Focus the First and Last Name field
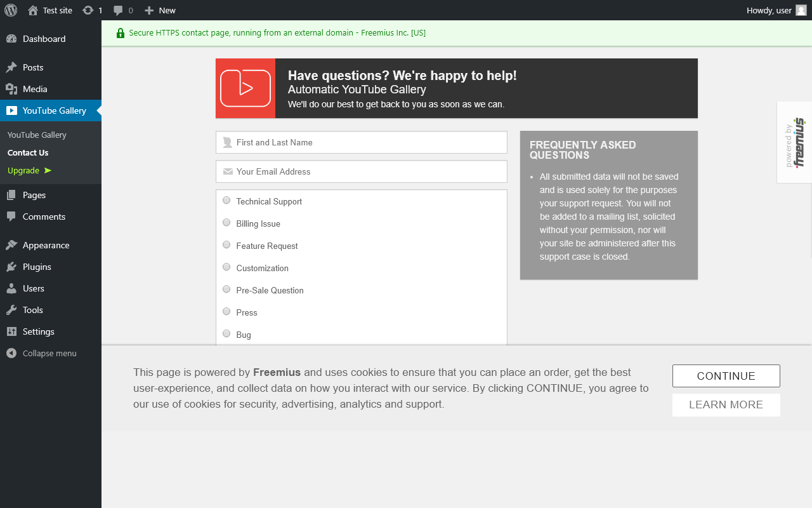Screen dimensions: 812x508 [362, 142]
